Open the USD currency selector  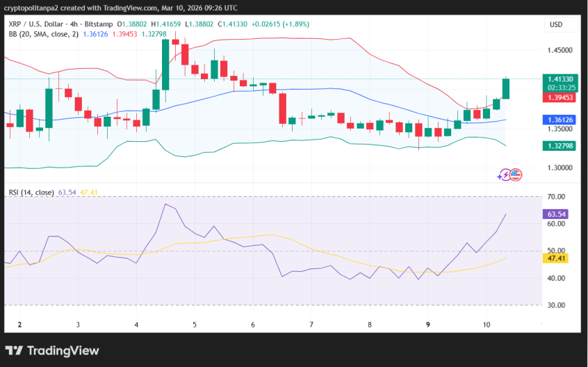(x=556, y=25)
